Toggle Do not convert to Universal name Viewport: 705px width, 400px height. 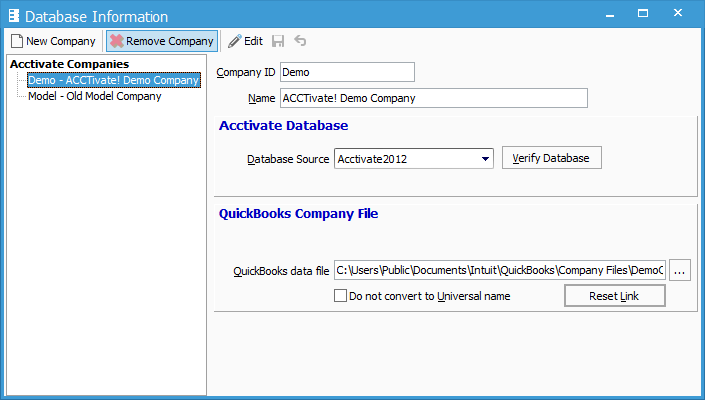tap(340, 296)
